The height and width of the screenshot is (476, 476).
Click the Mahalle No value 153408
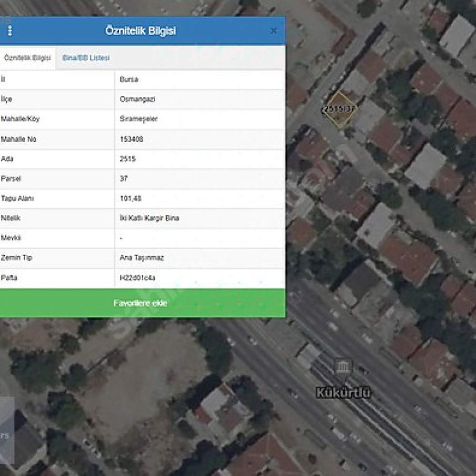point(131,139)
